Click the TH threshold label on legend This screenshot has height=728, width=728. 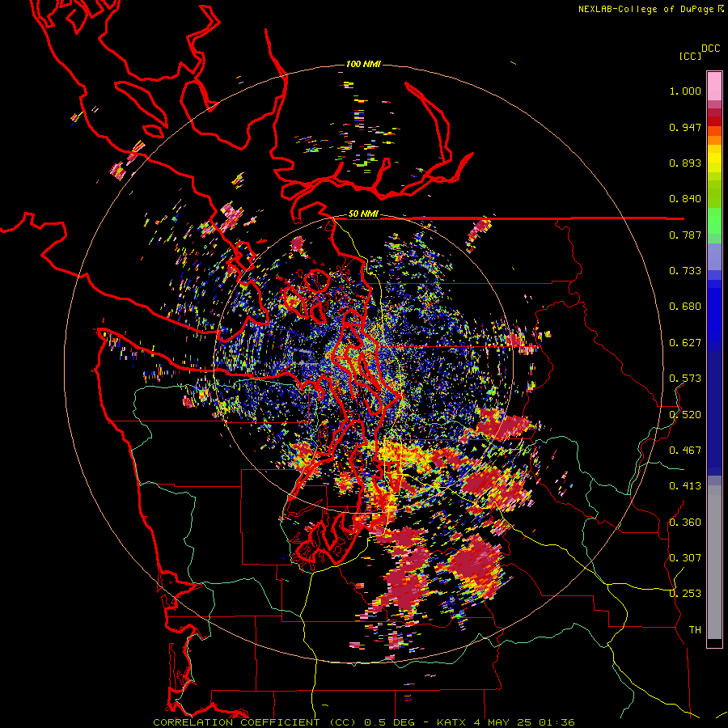695,630
